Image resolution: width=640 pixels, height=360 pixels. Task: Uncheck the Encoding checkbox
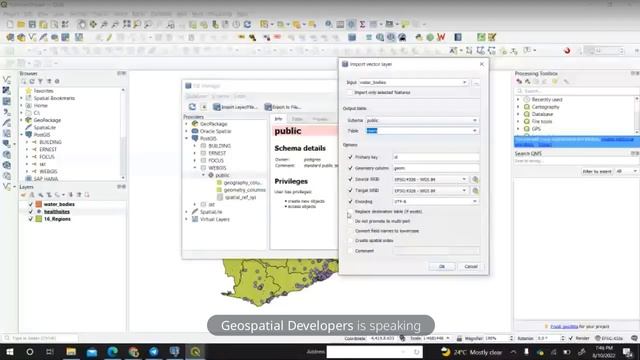point(350,202)
